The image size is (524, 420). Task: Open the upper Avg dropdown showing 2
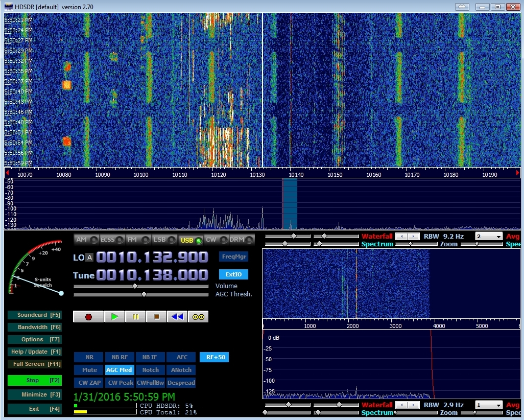489,237
